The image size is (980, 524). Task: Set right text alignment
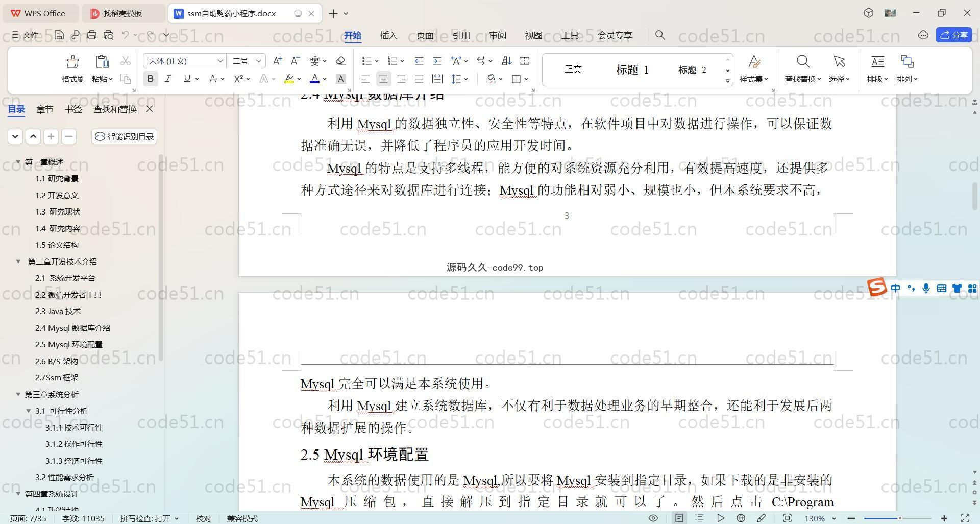pos(401,79)
